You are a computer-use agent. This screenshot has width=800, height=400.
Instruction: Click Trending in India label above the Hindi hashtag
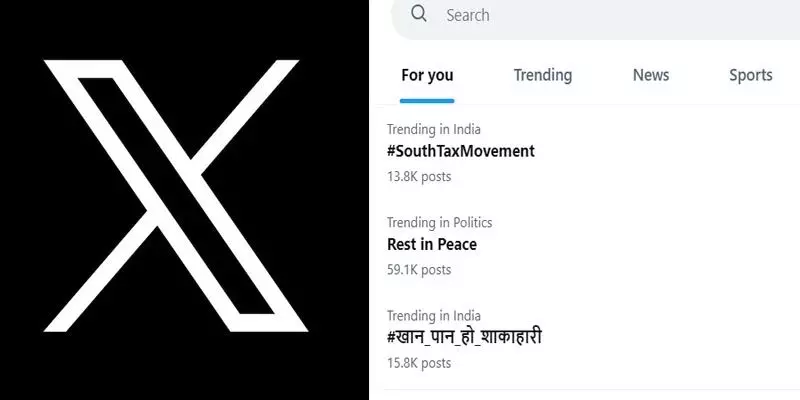point(433,315)
